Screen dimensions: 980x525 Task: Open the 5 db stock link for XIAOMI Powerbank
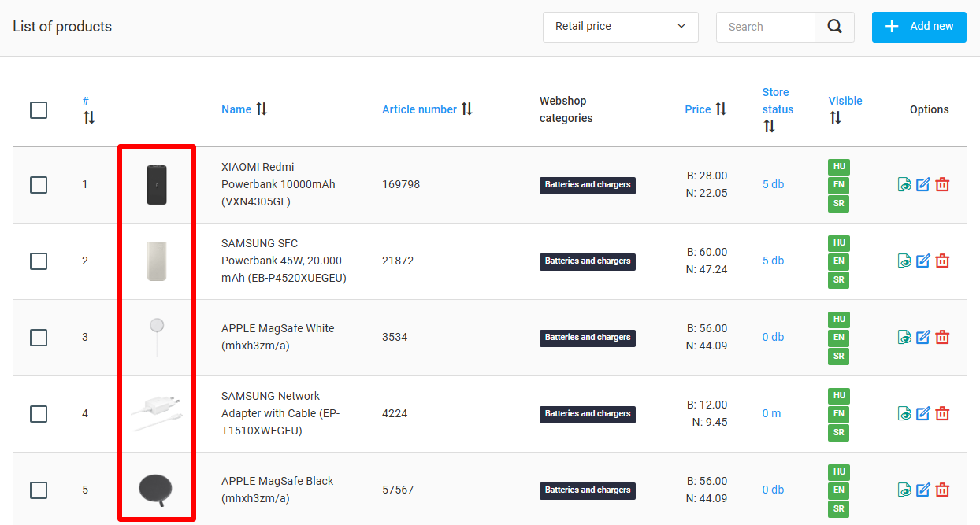click(x=773, y=184)
